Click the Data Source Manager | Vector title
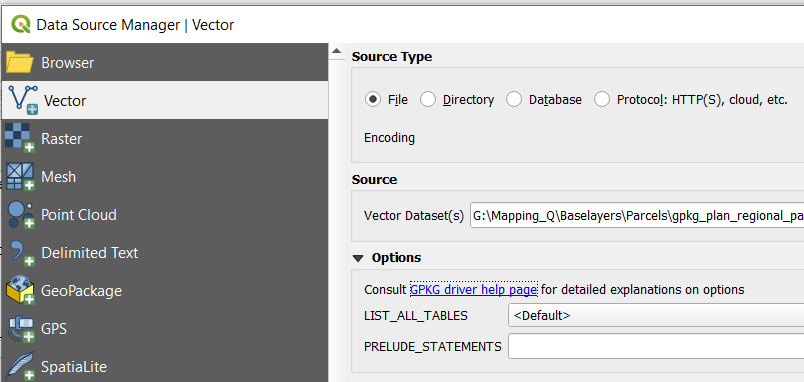Image resolution: width=804 pixels, height=382 pixels. (x=135, y=25)
